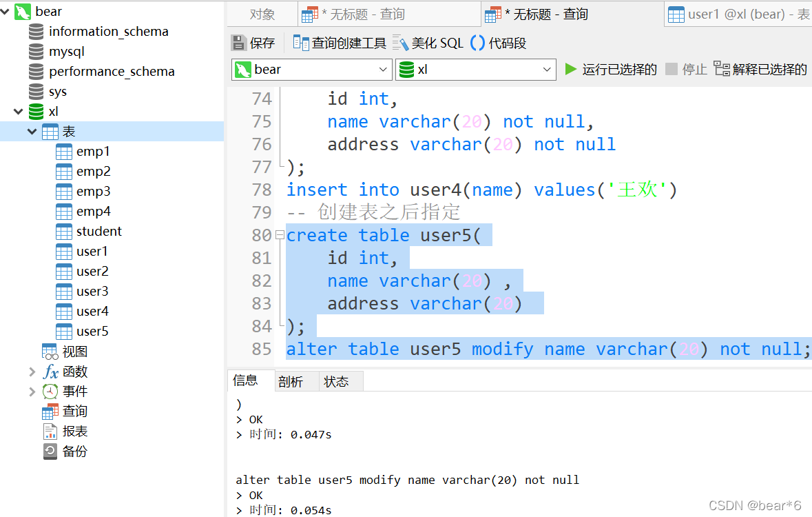
Task: Click the 保存 save floppy icon
Action: 238,43
